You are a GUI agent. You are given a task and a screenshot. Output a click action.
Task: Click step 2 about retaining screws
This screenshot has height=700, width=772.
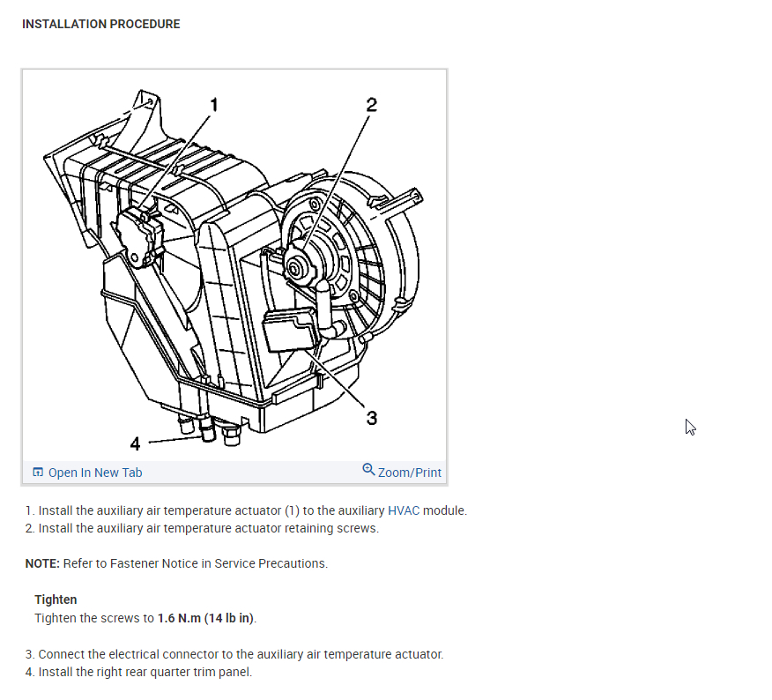coord(202,528)
